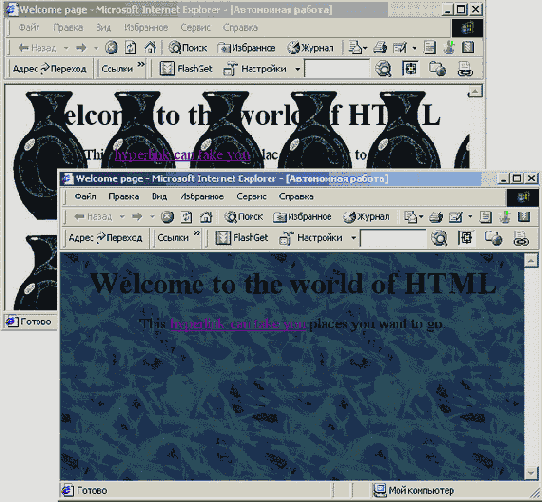Click scroll up arrow in front window

(531, 260)
